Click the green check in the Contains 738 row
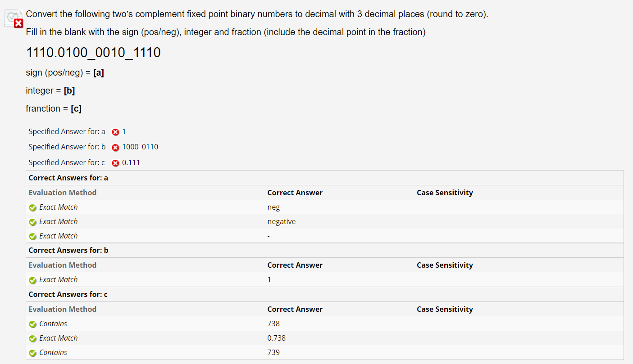The height and width of the screenshot is (364, 633). (x=32, y=324)
